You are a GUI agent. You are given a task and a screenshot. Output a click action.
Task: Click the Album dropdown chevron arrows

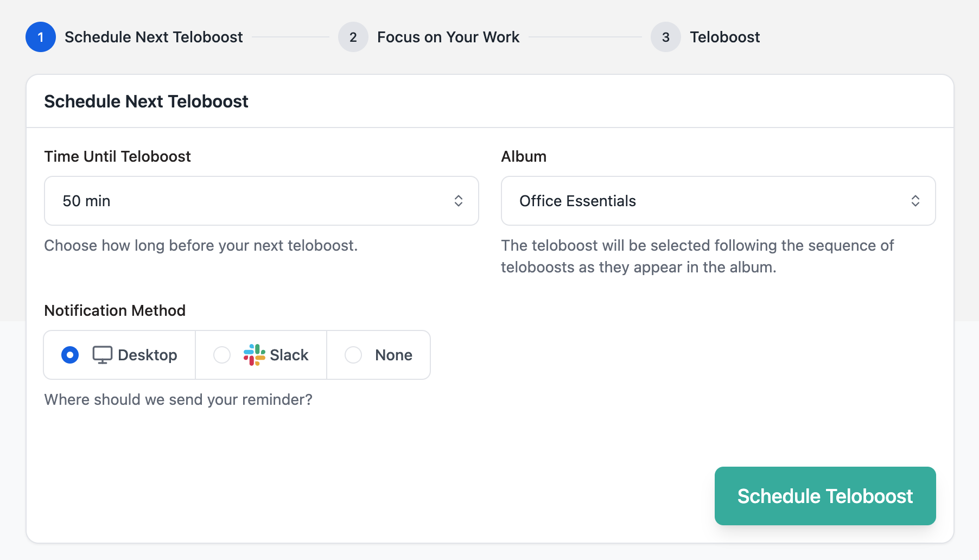(916, 201)
